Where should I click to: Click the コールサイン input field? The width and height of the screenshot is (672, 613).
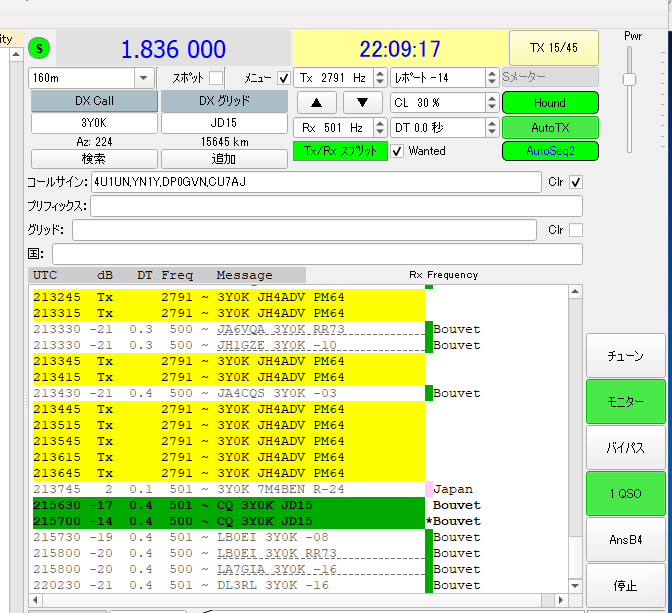tap(316, 182)
